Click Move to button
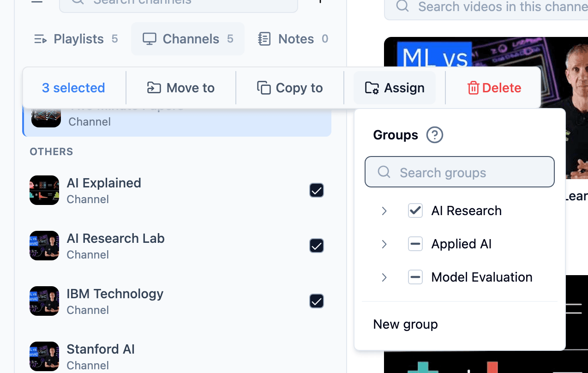Screen dimensions: 588x373 click(x=181, y=88)
